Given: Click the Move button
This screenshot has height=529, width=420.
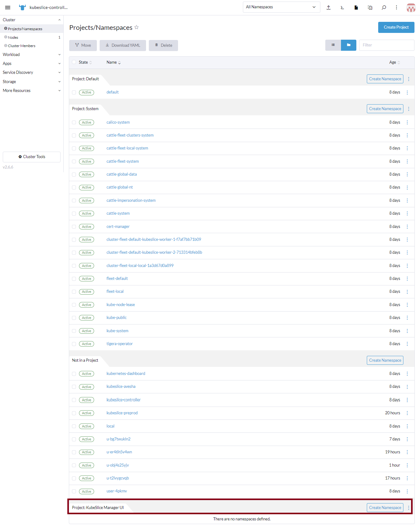Looking at the screenshot, I should 83,46.
